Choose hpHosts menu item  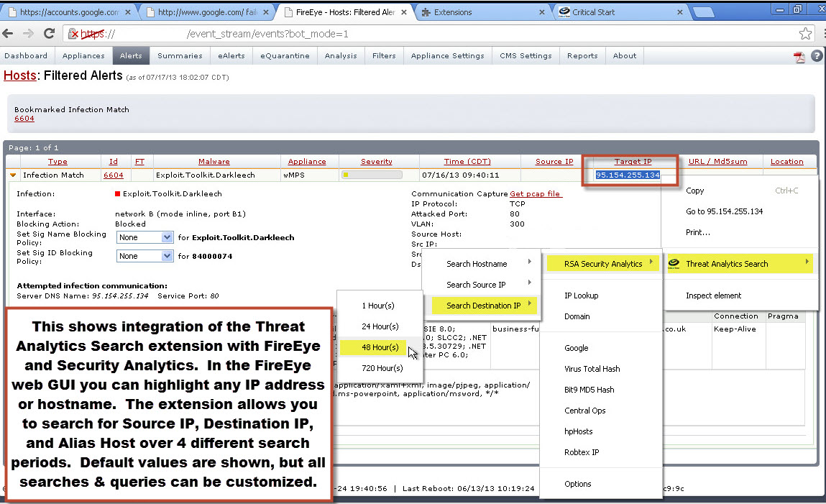[x=579, y=431]
